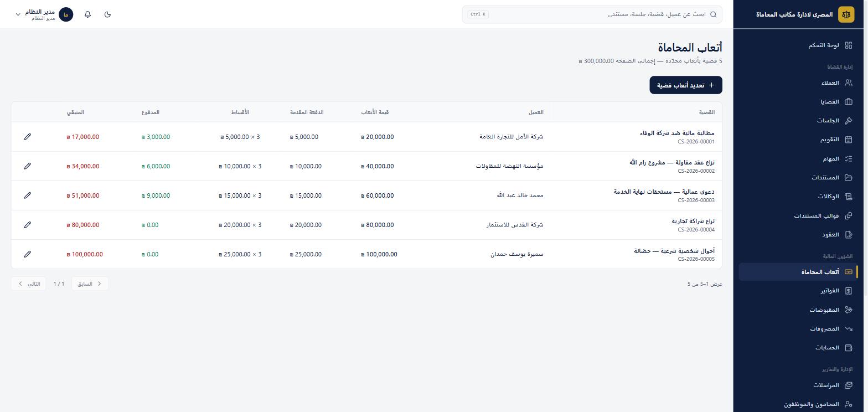
Task: Open the المستندات folder icon
Action: pos(848,178)
